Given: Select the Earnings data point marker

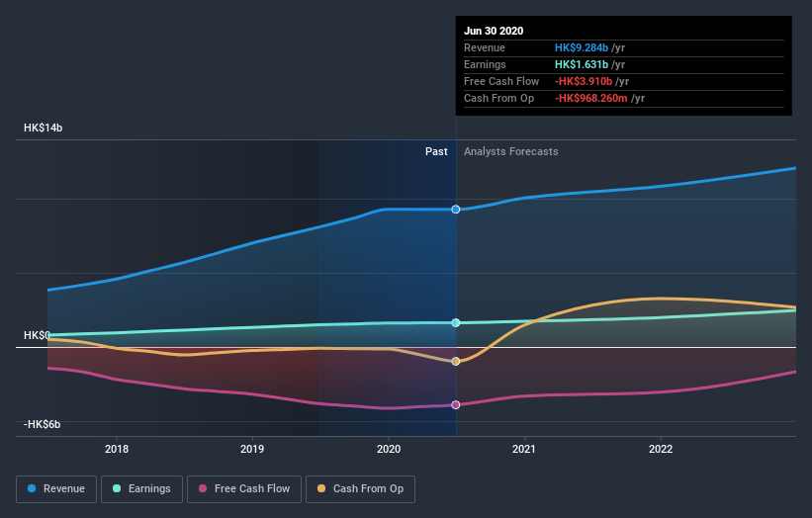Looking at the screenshot, I should point(456,323).
